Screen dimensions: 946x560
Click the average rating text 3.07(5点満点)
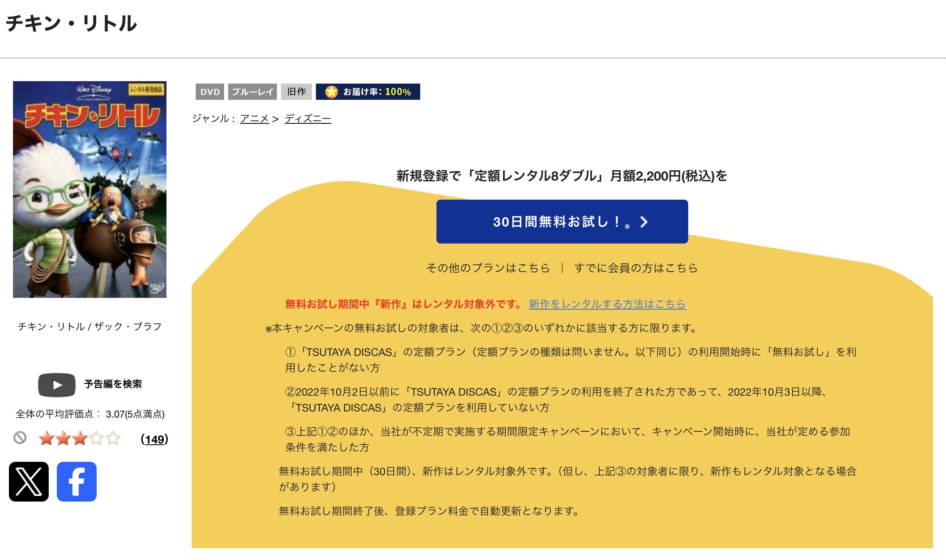point(135,414)
